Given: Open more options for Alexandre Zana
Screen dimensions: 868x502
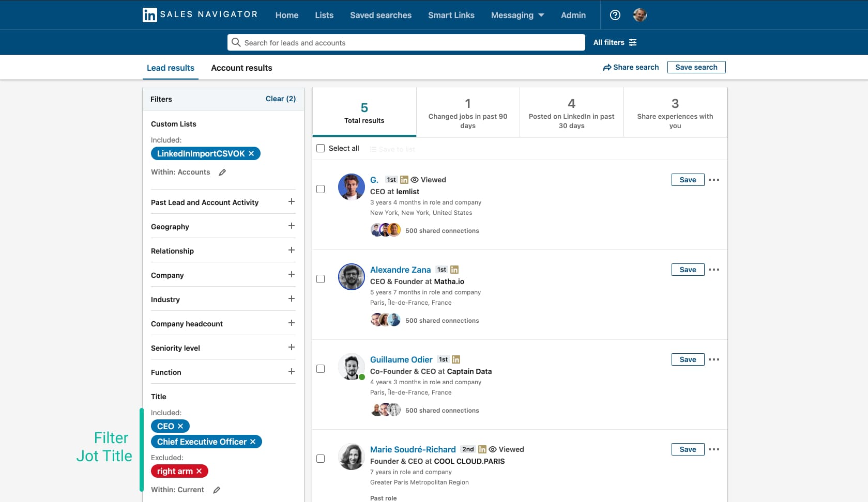Looking at the screenshot, I should [714, 270].
